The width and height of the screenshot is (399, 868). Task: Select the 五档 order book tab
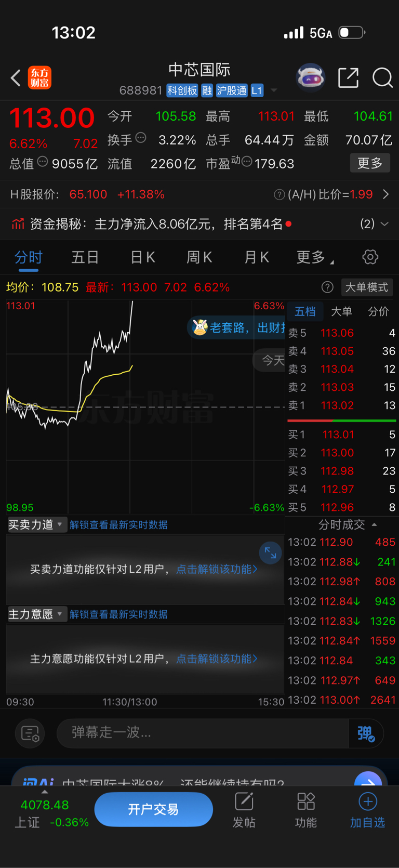click(305, 311)
